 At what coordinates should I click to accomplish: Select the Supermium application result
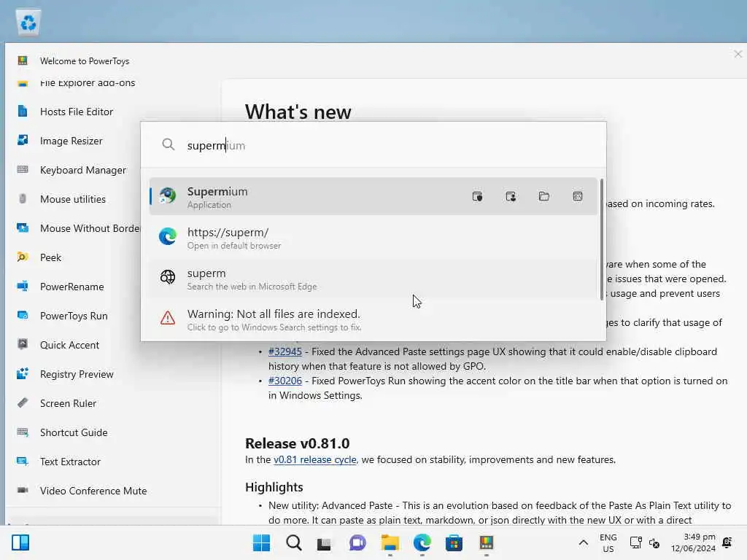click(x=373, y=197)
